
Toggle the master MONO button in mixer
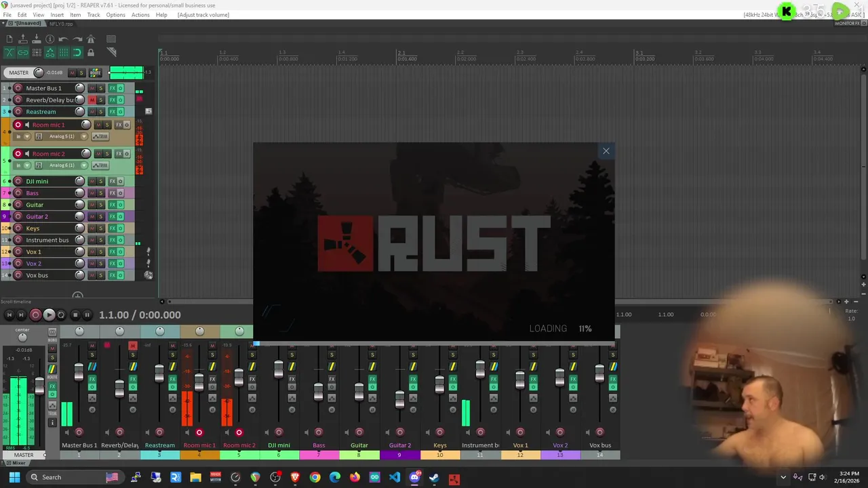point(52,332)
